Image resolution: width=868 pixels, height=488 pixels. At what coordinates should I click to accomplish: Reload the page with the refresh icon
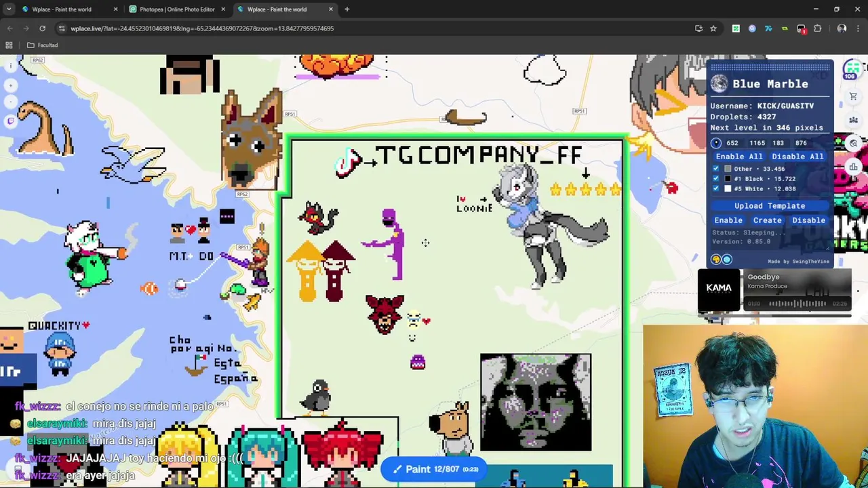(42, 28)
